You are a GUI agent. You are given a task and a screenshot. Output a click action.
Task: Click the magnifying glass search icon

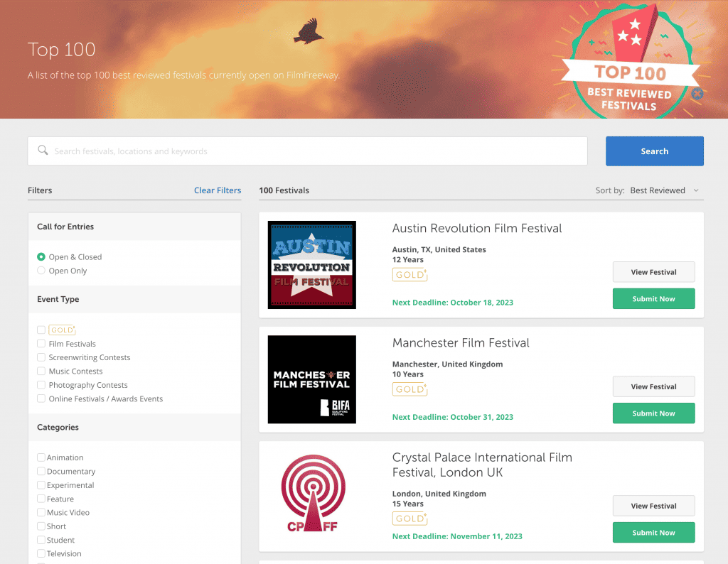click(43, 151)
